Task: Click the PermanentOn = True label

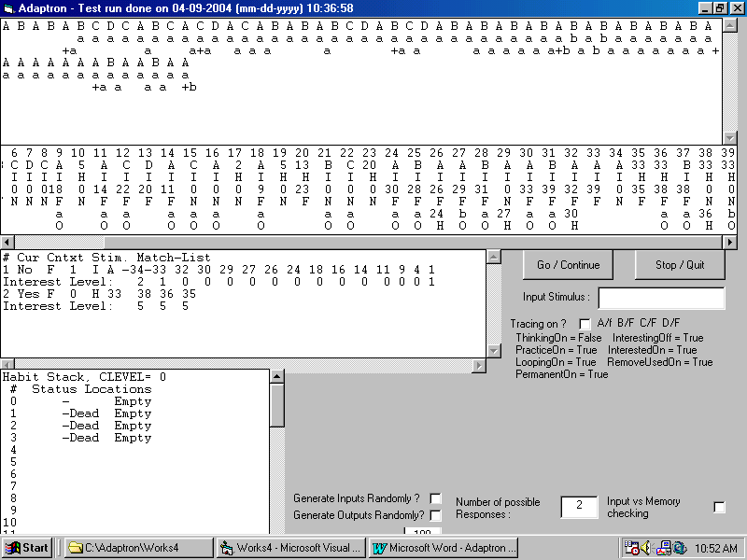Action: [x=562, y=374]
